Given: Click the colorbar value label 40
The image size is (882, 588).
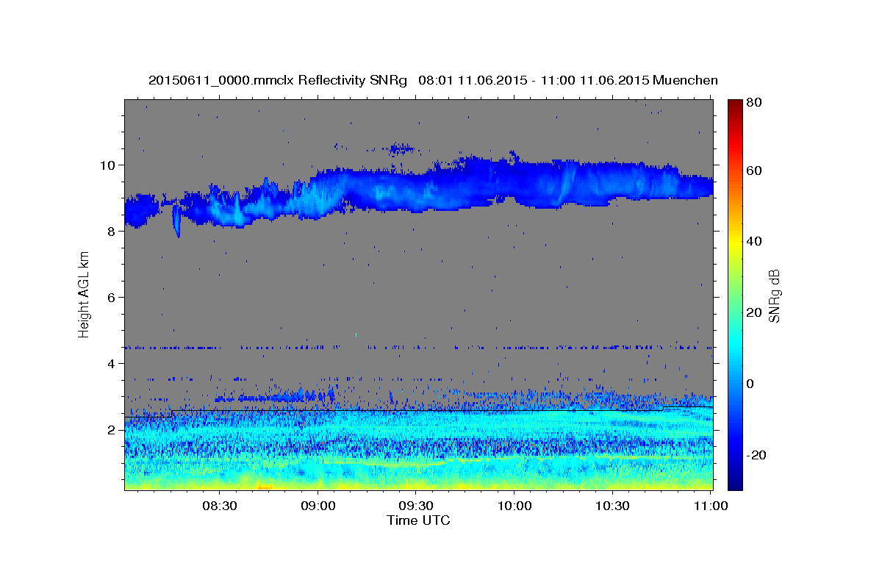Looking at the screenshot, I should coord(754,241).
